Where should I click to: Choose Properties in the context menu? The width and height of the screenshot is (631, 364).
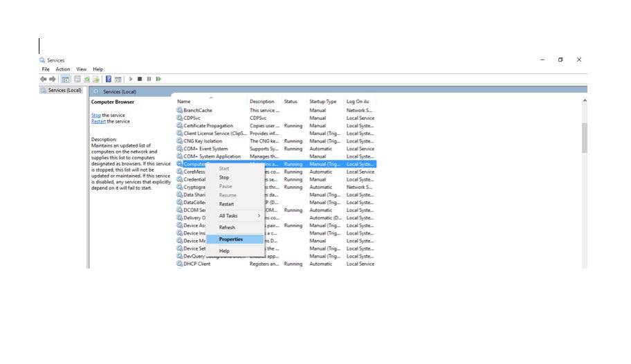tap(235, 239)
